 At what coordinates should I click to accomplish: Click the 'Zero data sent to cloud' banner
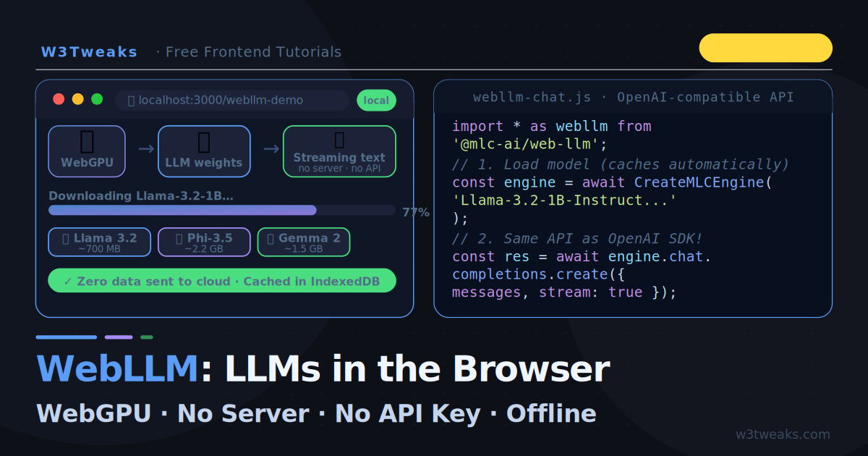(222, 281)
